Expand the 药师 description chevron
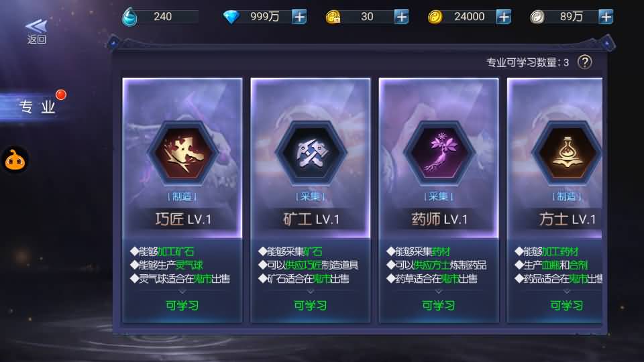 click(x=439, y=292)
